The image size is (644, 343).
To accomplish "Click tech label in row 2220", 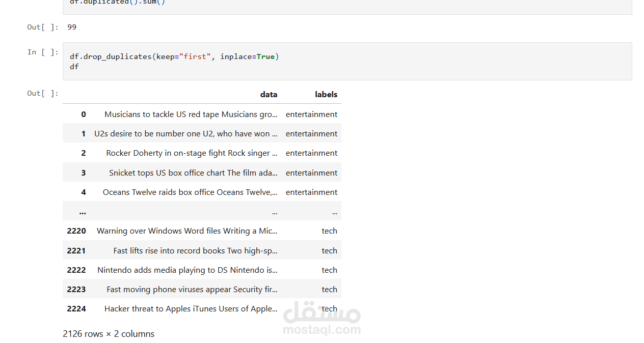I will point(329,231).
